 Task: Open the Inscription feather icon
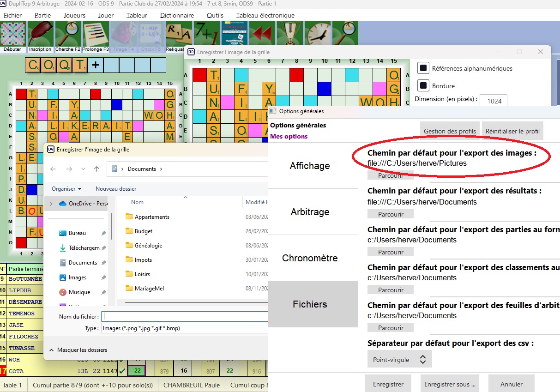point(40,34)
